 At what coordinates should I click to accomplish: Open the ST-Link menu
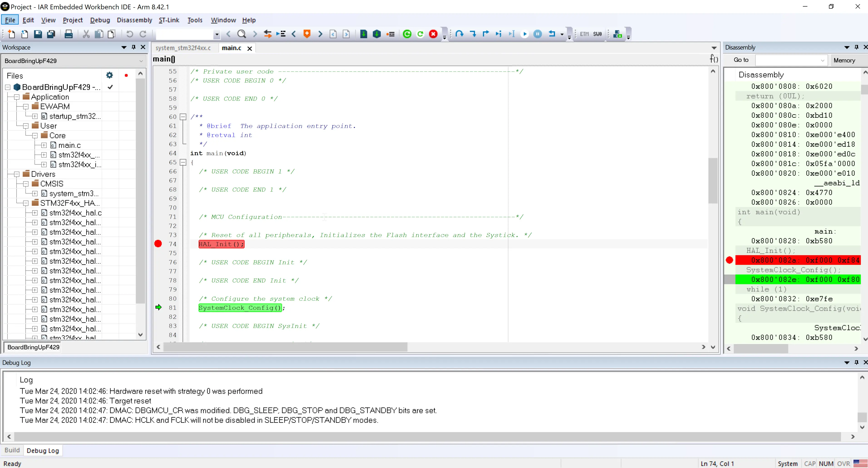click(x=169, y=20)
